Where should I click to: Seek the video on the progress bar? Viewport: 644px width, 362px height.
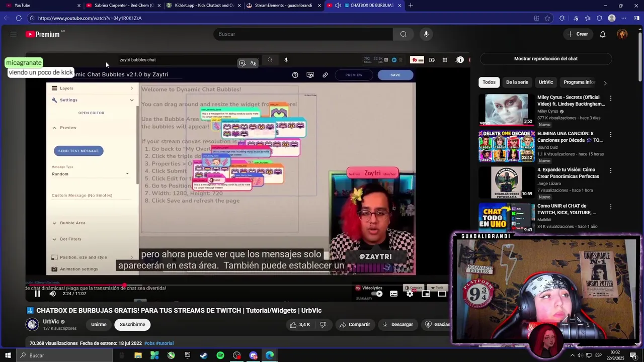(239, 285)
